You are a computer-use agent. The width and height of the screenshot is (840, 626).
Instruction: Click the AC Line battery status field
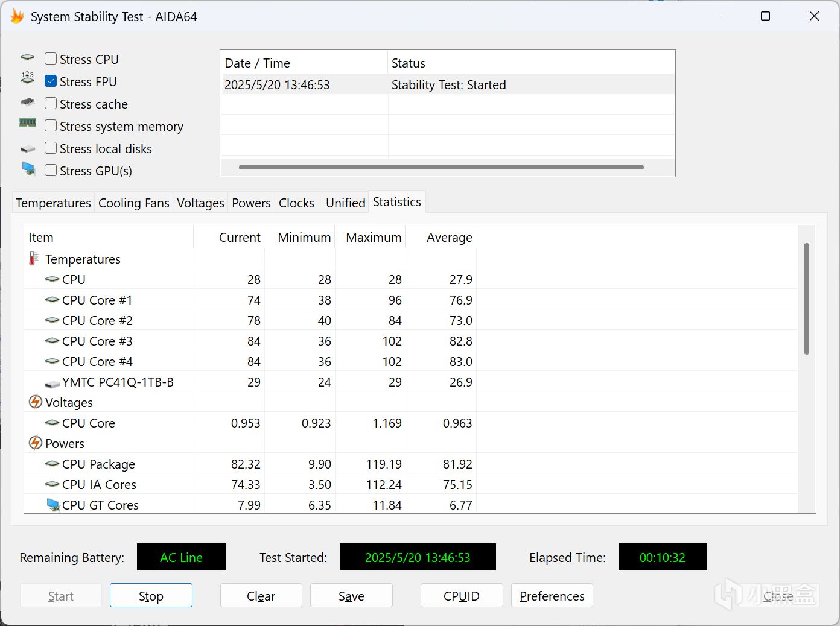pyautogui.click(x=182, y=557)
